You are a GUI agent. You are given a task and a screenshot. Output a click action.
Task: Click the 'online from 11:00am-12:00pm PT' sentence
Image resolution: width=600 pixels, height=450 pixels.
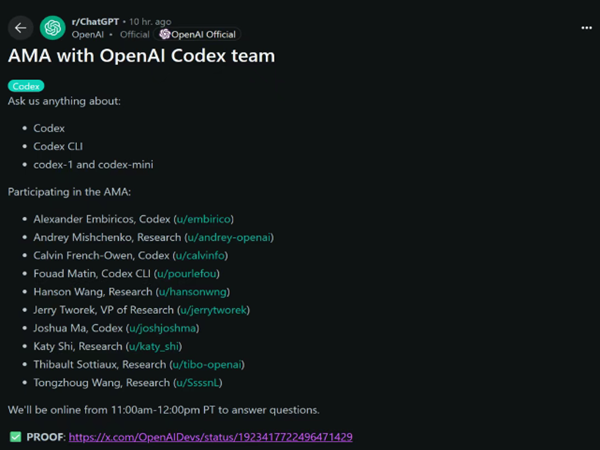[164, 410]
